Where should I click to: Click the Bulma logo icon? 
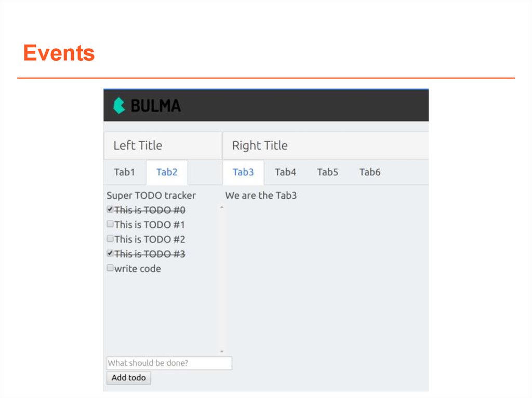119,105
